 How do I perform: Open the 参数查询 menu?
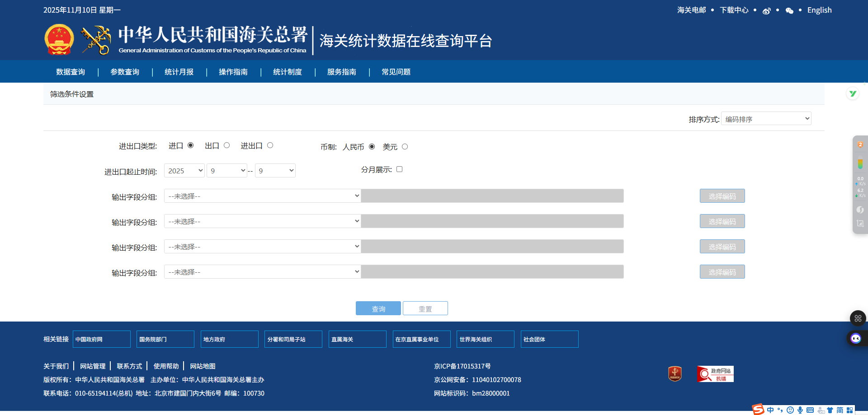[125, 71]
